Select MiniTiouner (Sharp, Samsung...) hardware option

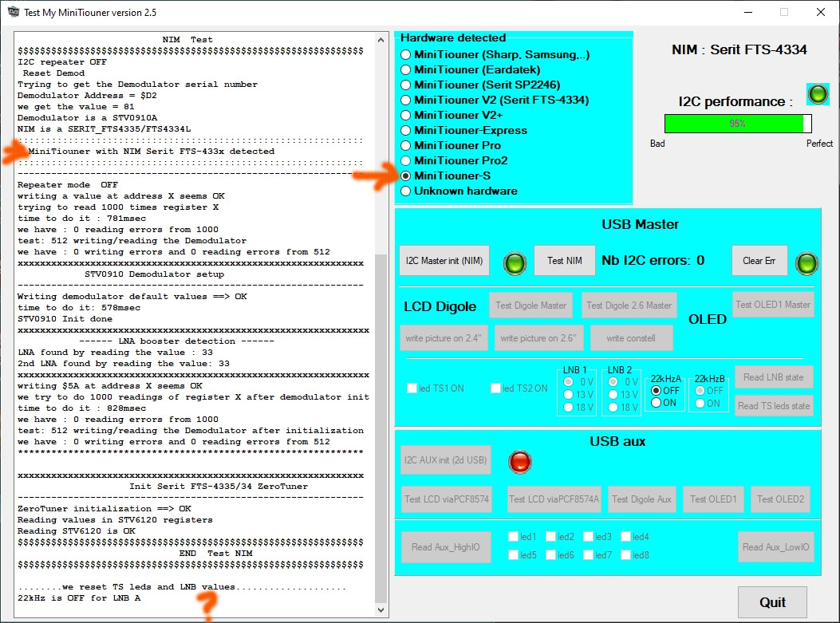tap(405, 54)
